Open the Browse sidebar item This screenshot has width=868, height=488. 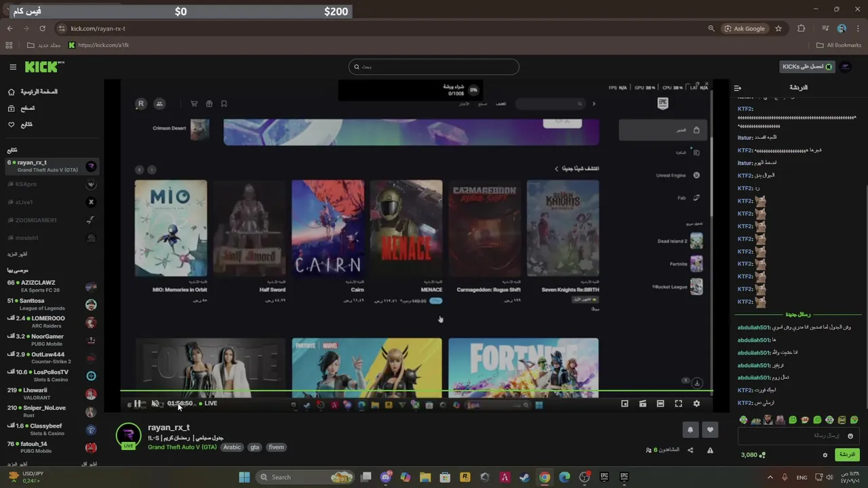coord(22,108)
